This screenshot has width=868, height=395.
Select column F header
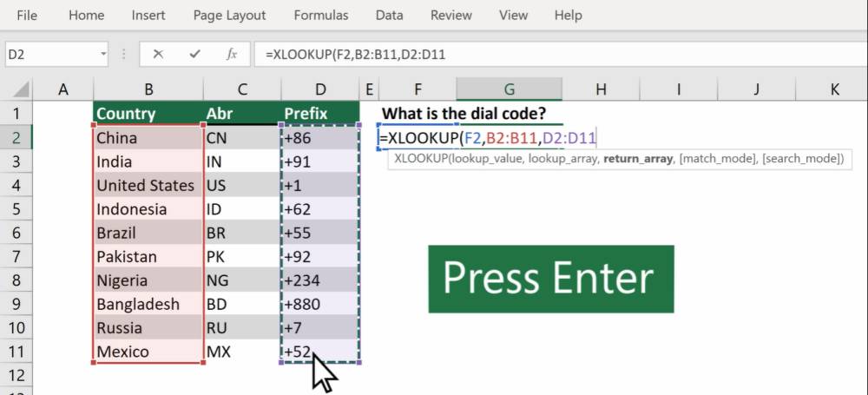click(418, 89)
